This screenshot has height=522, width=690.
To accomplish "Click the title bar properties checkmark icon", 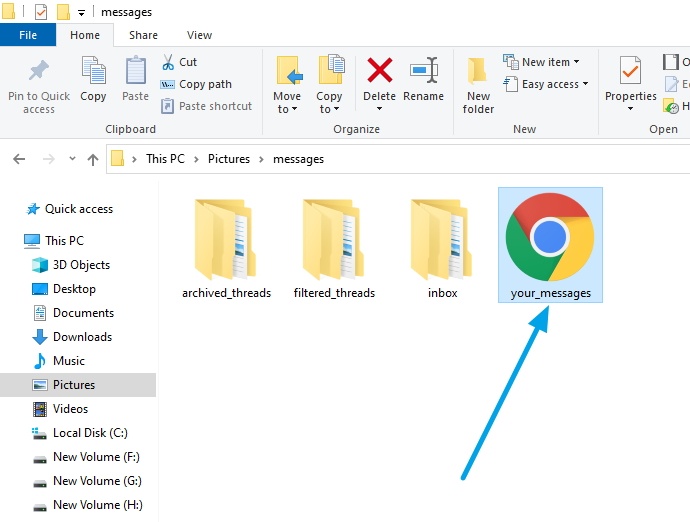I will click(x=41, y=12).
